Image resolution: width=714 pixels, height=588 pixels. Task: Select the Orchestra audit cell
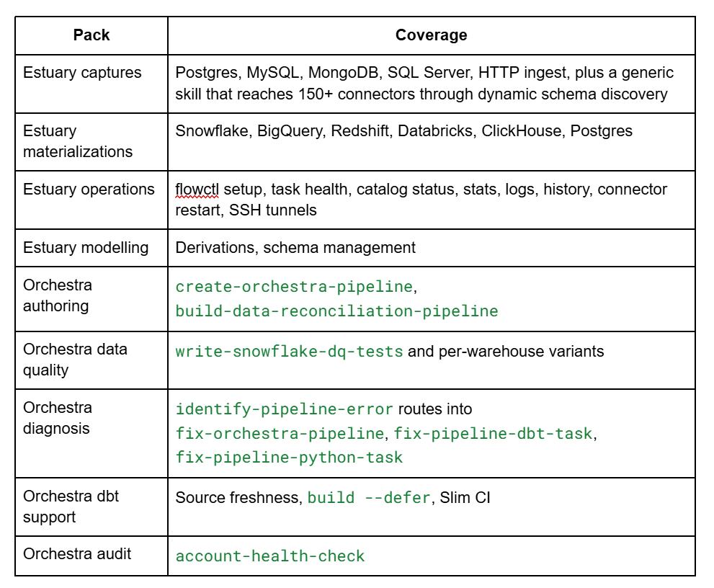tap(92, 556)
